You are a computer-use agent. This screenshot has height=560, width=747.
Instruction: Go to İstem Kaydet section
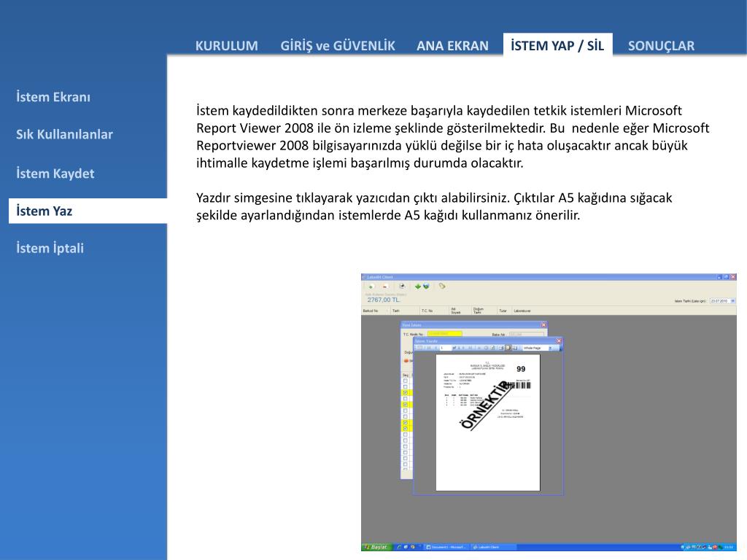point(55,174)
